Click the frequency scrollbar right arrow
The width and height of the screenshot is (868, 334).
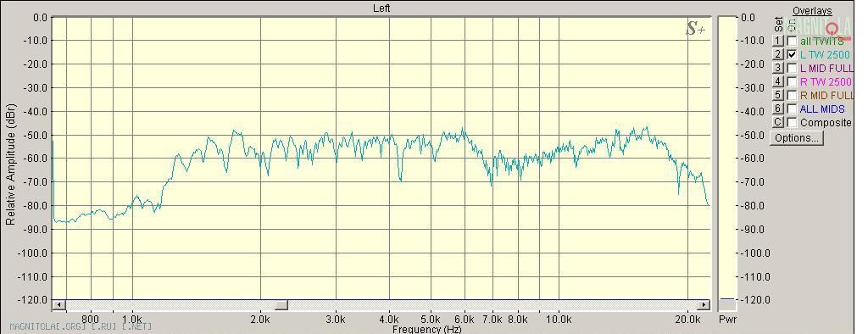703,305
